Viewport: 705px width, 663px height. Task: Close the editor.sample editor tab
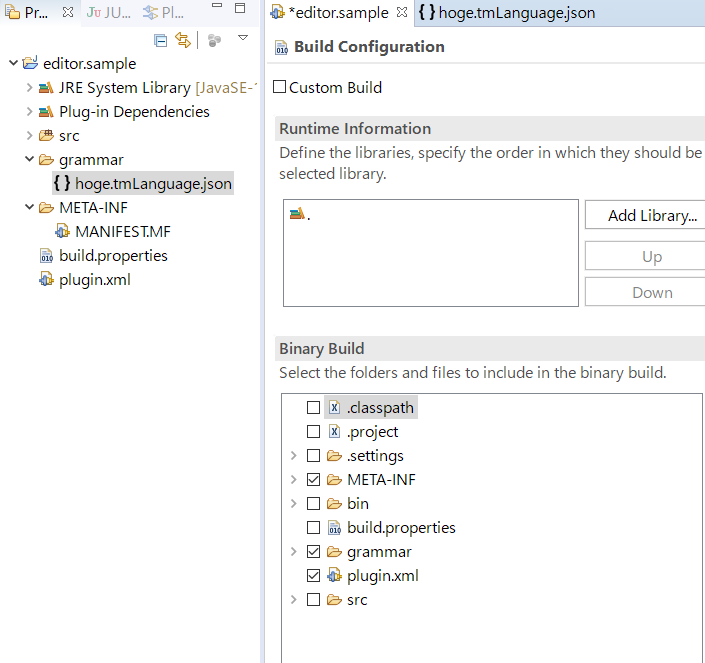[x=402, y=12]
